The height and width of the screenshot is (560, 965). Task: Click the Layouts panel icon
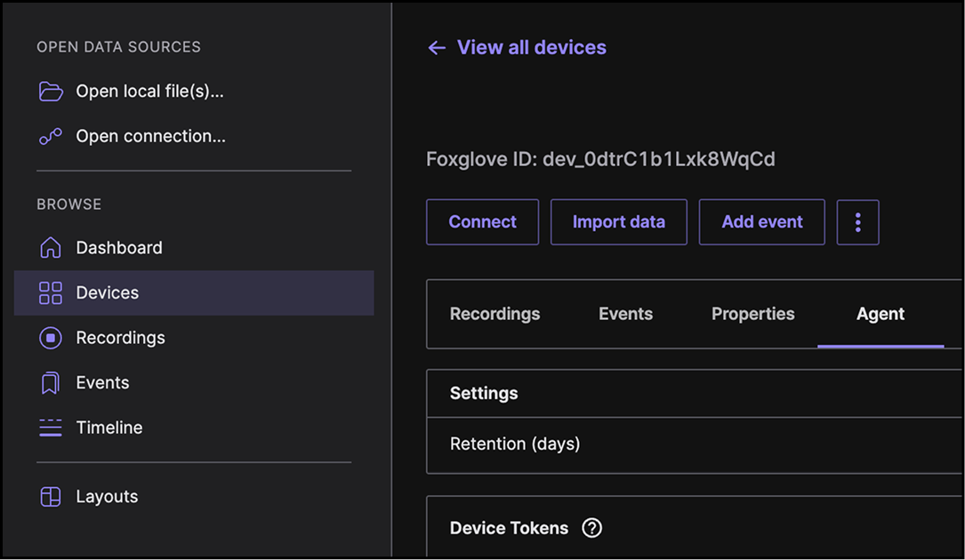click(x=51, y=497)
